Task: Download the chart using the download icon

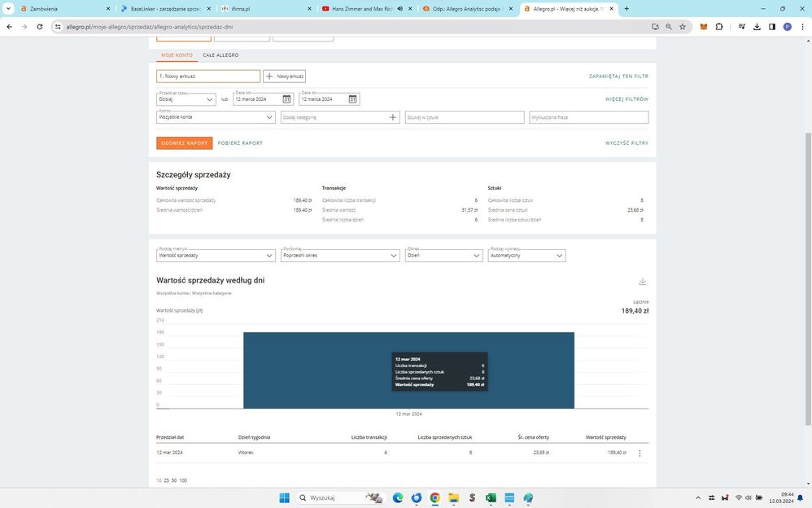Action: point(642,282)
